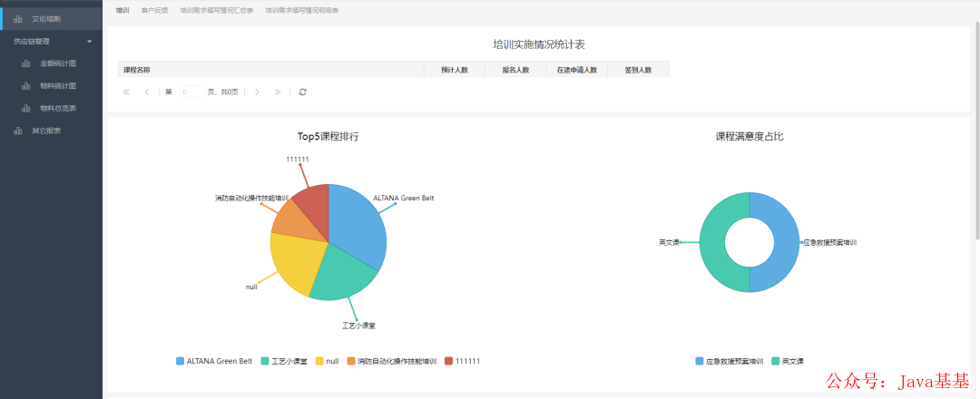
Task: Click the chart icon beside 其它报表
Action: click(18, 131)
